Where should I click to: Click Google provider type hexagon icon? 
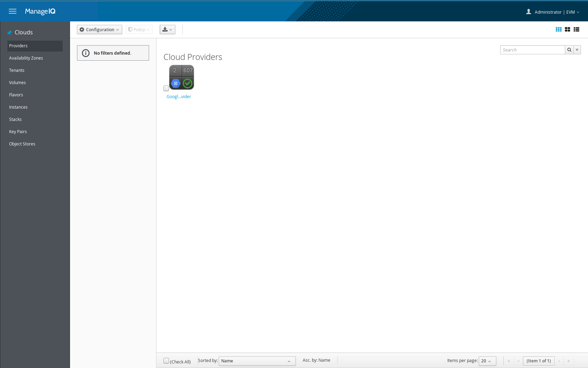click(176, 83)
